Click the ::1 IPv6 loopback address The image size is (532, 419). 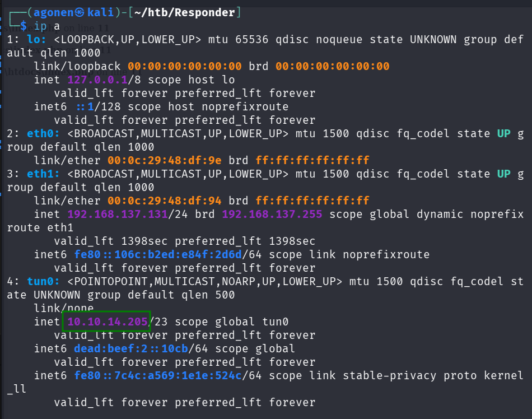[84, 106]
